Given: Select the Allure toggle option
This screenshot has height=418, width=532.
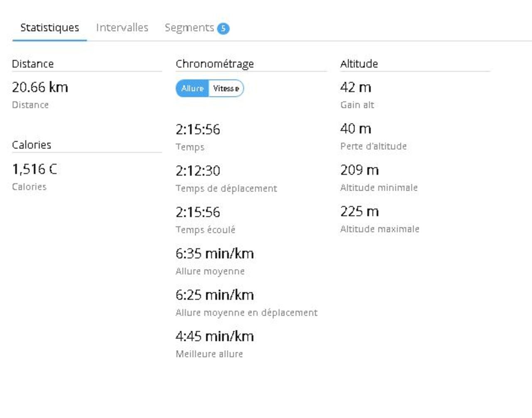Looking at the screenshot, I should click(x=192, y=89).
